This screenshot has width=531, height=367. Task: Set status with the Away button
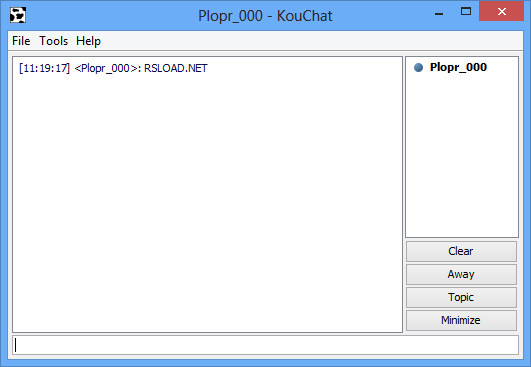461,274
